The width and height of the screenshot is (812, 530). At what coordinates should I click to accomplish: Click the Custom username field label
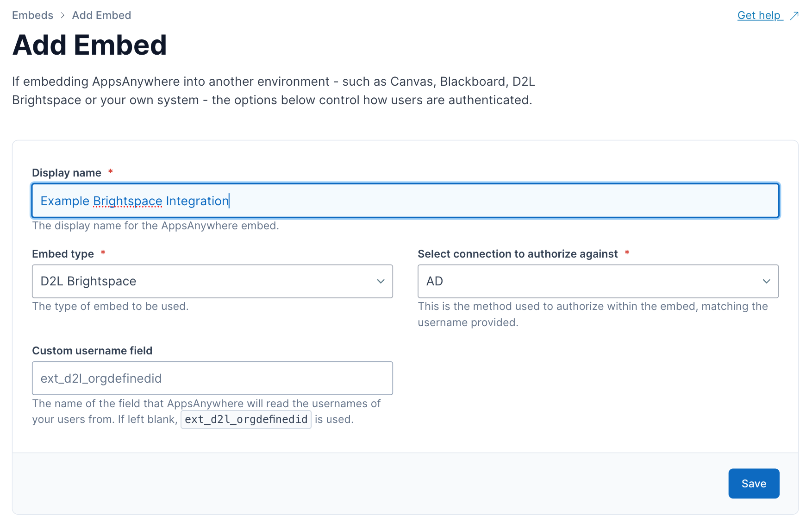[92, 351]
